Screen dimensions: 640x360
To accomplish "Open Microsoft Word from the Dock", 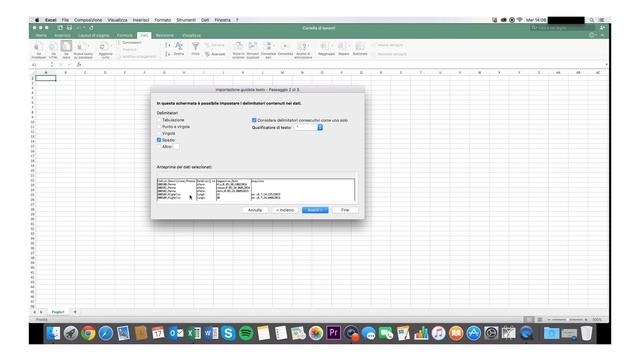I will click(x=211, y=333).
